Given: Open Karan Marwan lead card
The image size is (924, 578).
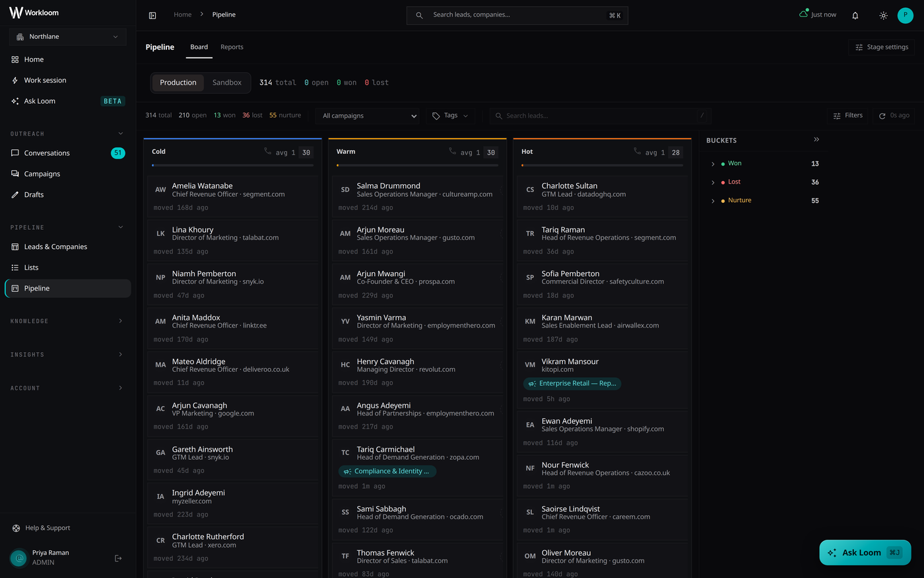Looking at the screenshot, I should (602, 328).
